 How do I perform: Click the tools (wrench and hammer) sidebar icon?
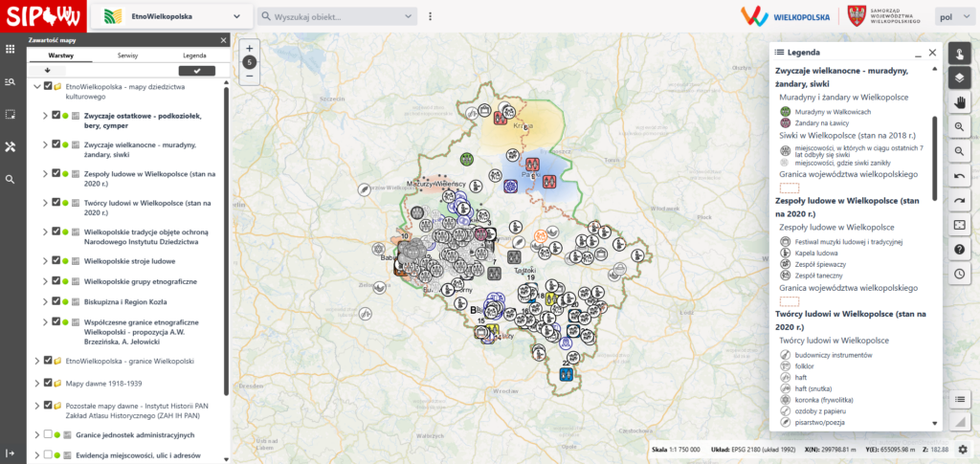[11, 146]
